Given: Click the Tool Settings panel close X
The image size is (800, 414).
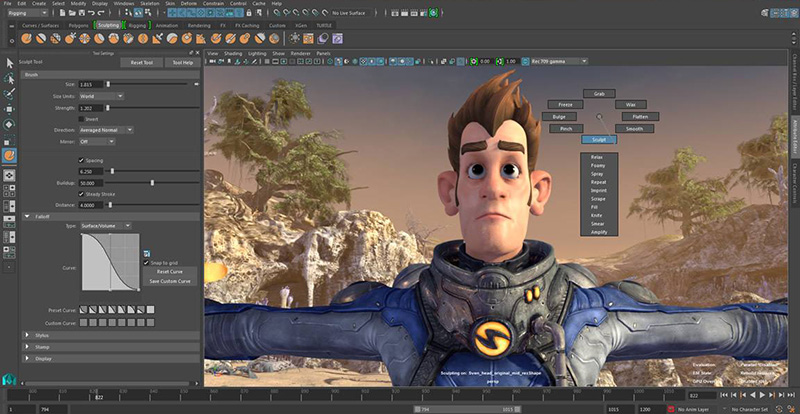Looking at the screenshot, I should [197, 53].
